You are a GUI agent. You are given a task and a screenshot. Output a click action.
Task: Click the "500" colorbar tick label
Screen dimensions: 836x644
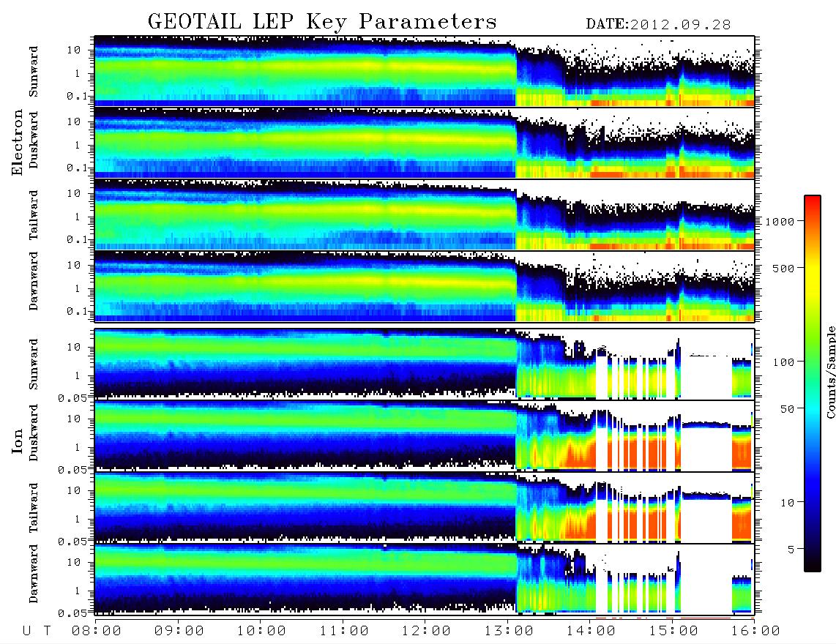pos(783,268)
